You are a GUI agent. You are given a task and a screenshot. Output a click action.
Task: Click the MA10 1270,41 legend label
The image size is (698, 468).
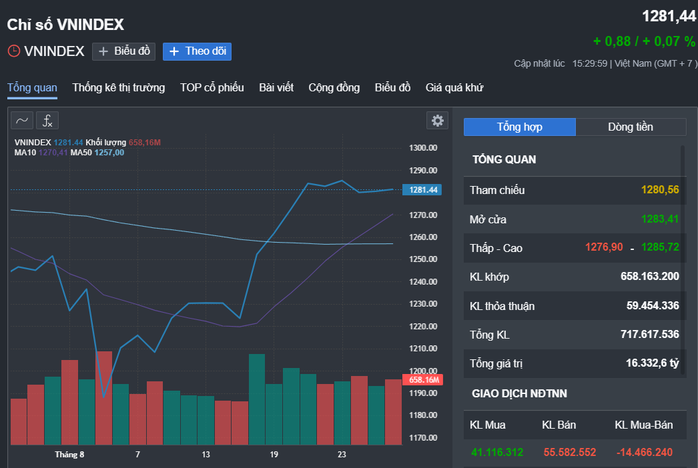click(x=41, y=153)
